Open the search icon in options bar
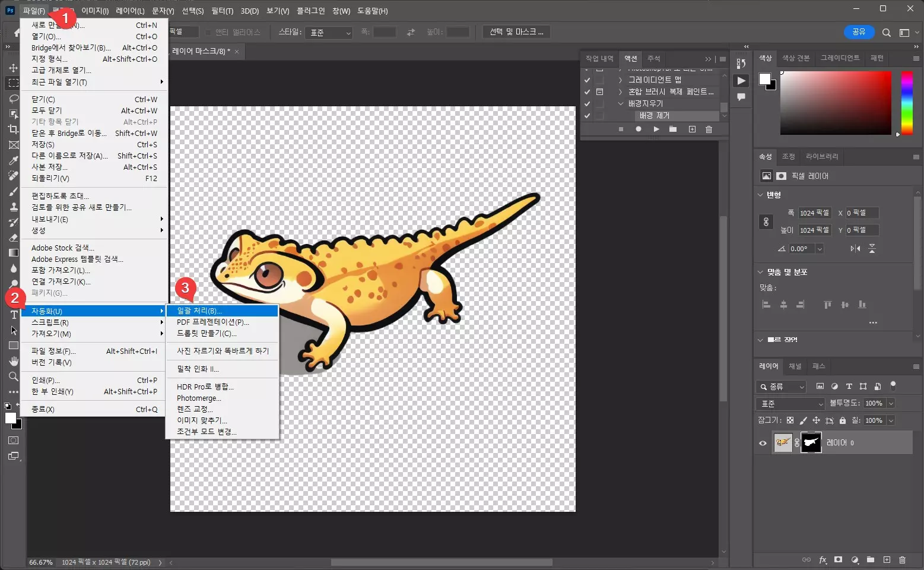Image resolution: width=924 pixels, height=570 pixels. 887,33
